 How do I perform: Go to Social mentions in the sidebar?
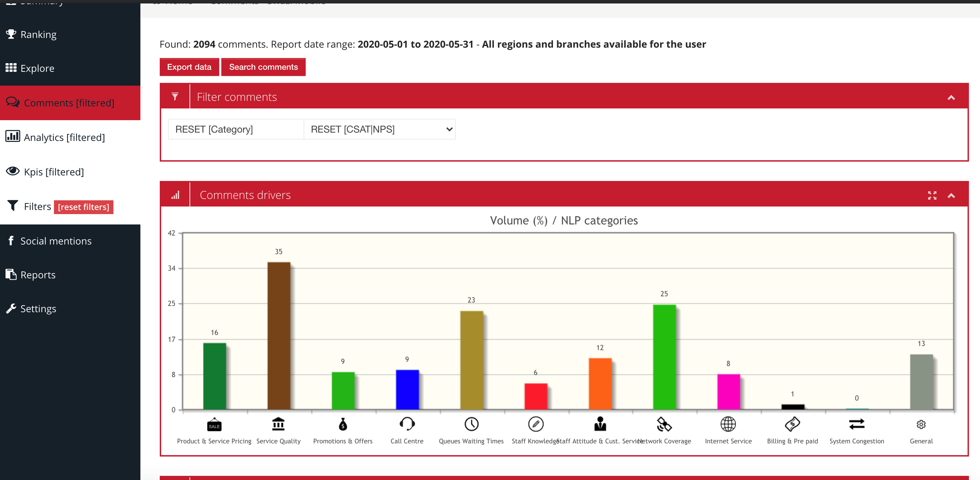[56, 241]
